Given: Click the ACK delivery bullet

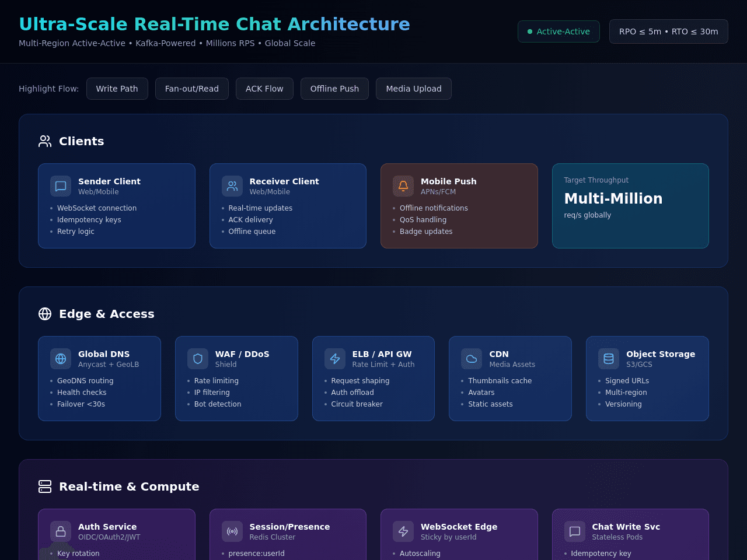Looking at the screenshot, I should coord(251,220).
